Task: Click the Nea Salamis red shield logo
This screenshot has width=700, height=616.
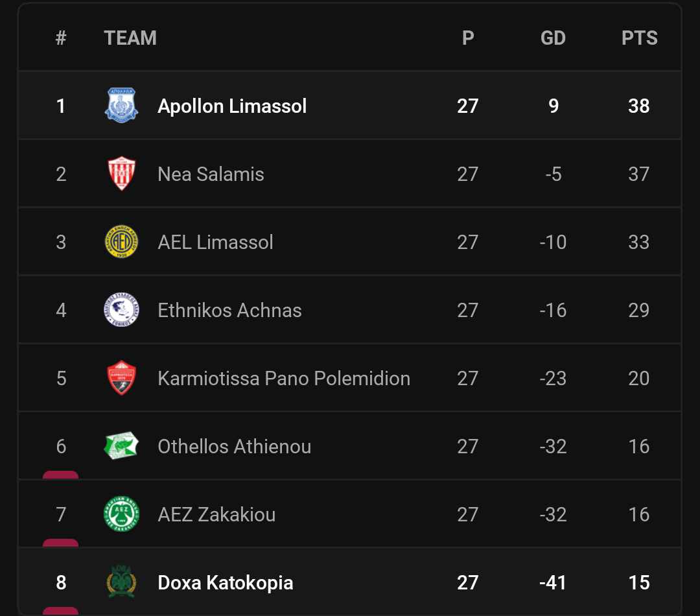Action: (121, 173)
